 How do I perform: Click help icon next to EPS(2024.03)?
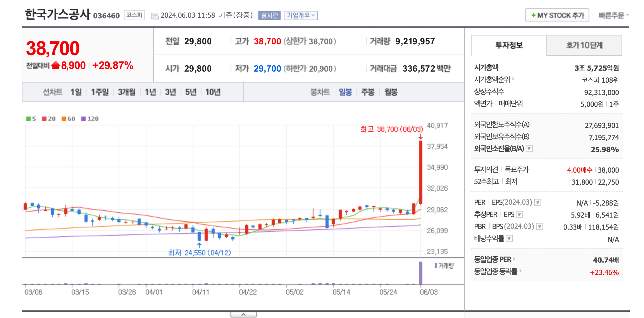(538, 202)
